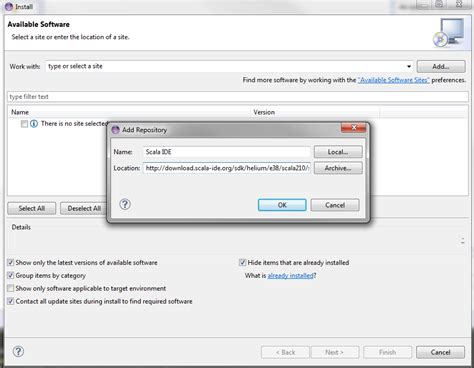The height and width of the screenshot is (368, 474).
Task: Close the Add Repository dialog
Action: pyautogui.click(x=353, y=128)
